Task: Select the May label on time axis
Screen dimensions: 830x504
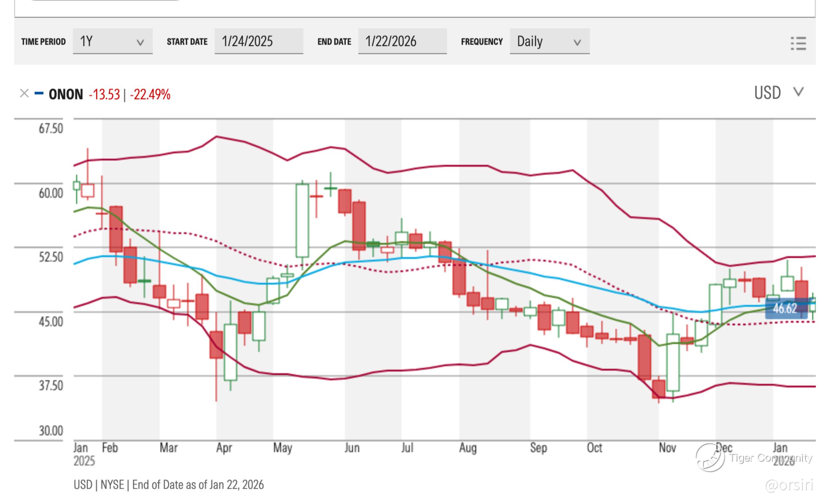Action: pyautogui.click(x=282, y=448)
